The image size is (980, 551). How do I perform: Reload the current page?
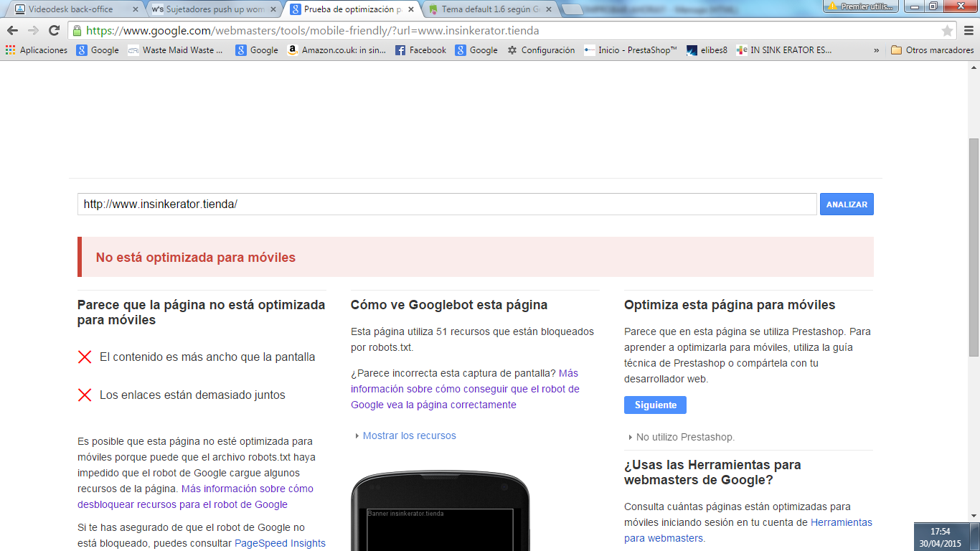pos(54,31)
